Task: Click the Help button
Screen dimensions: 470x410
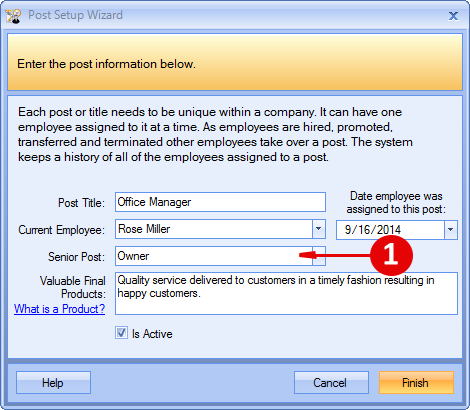Action: [x=53, y=383]
